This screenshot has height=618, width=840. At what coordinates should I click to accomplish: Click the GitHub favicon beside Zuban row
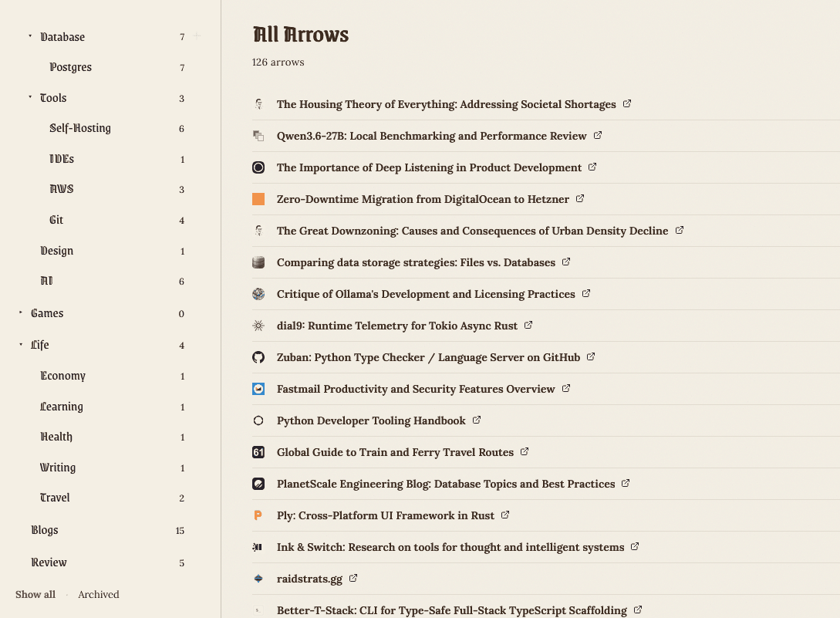(258, 357)
